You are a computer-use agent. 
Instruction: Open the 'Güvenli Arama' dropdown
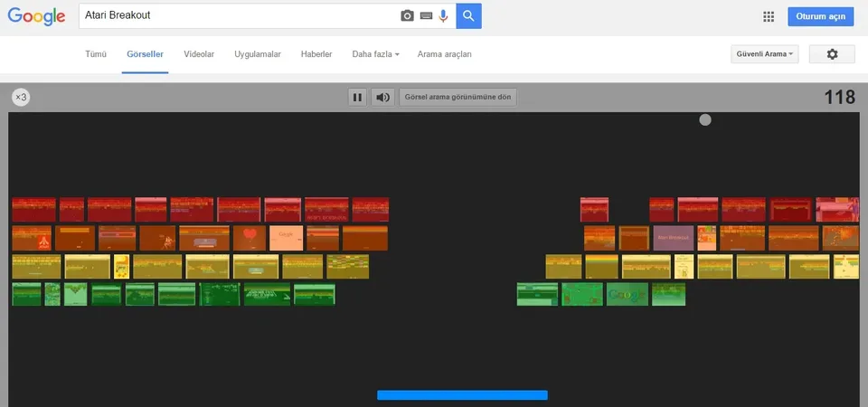coord(765,54)
